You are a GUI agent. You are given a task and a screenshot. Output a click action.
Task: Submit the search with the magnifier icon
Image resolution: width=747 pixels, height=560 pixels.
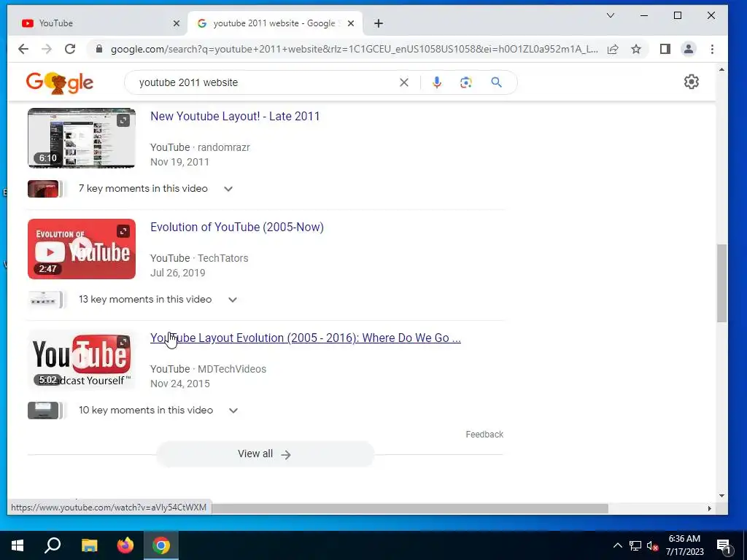pos(496,82)
